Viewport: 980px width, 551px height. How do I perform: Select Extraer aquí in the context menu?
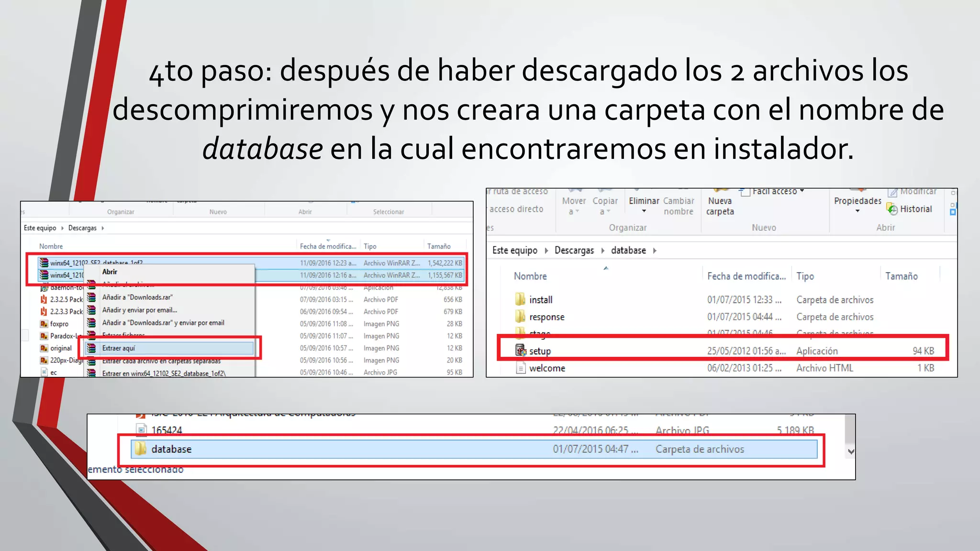coord(169,348)
